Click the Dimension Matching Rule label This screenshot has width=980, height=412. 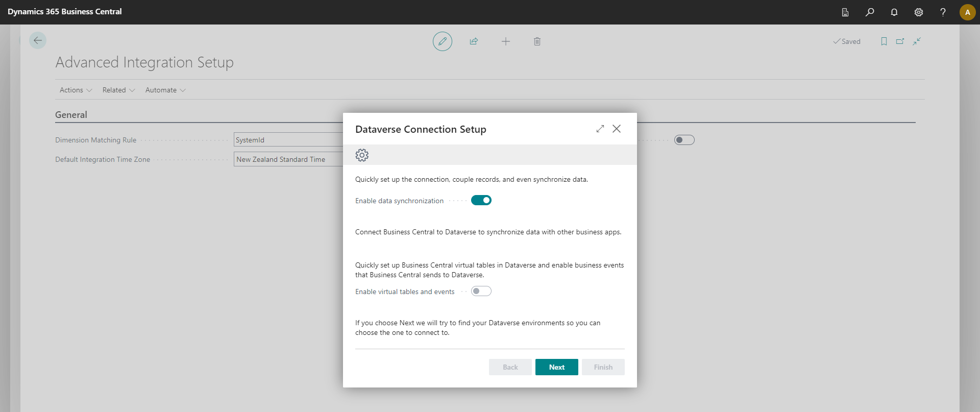point(96,140)
